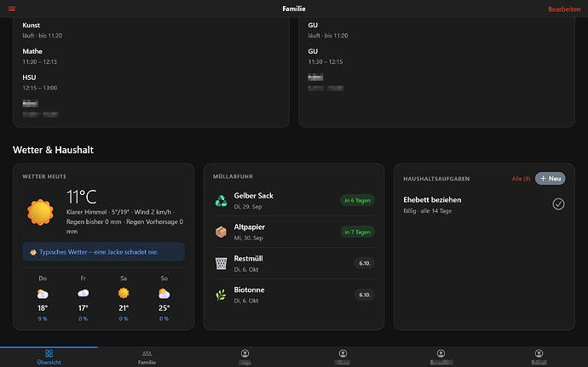This screenshot has width=588, height=367.
Task: Click the 11°C temperature reading
Action: pos(81,197)
